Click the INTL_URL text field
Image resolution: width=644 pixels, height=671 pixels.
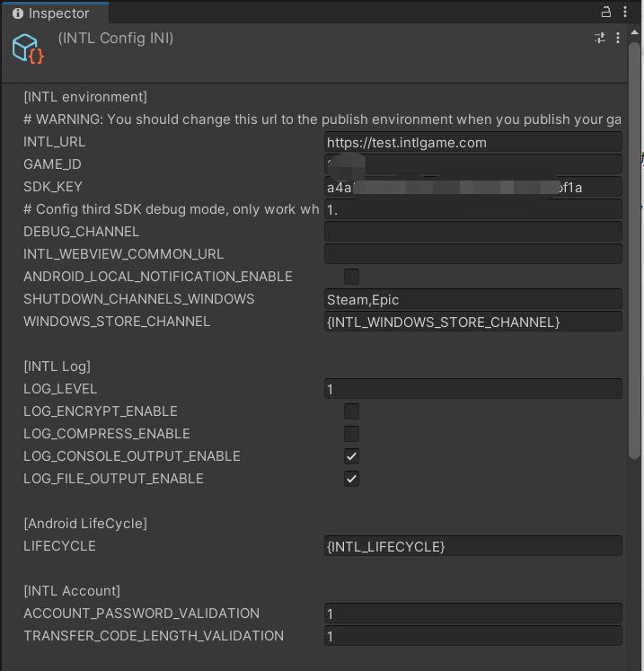[472, 142]
